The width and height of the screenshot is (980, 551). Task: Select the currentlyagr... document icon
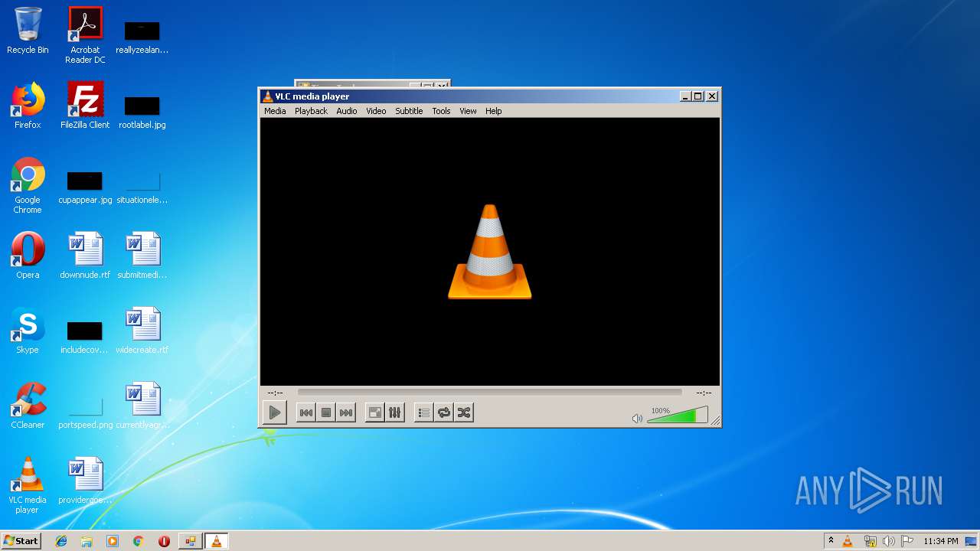(142, 406)
